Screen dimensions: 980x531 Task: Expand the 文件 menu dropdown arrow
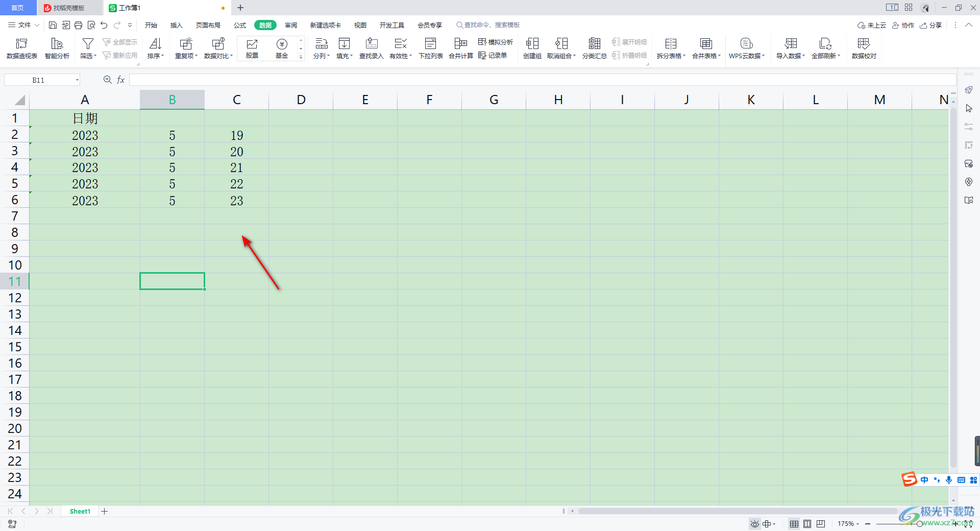(37, 25)
